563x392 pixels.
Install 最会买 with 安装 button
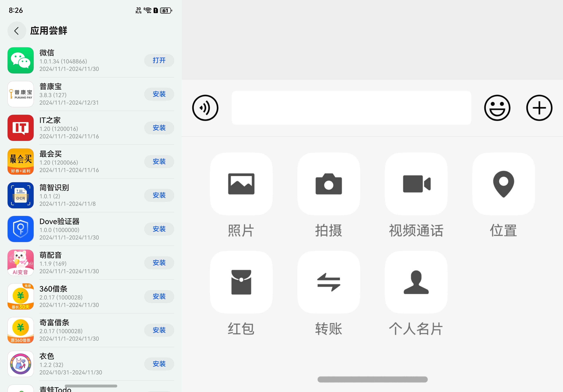pos(159,161)
